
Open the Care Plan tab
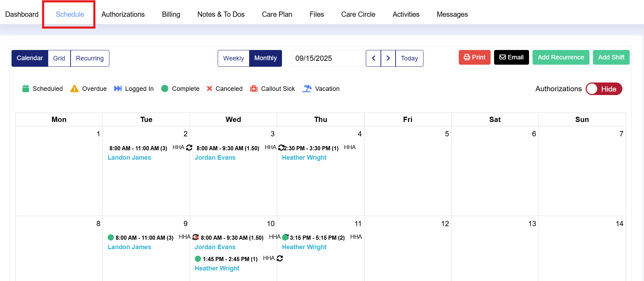tap(277, 14)
